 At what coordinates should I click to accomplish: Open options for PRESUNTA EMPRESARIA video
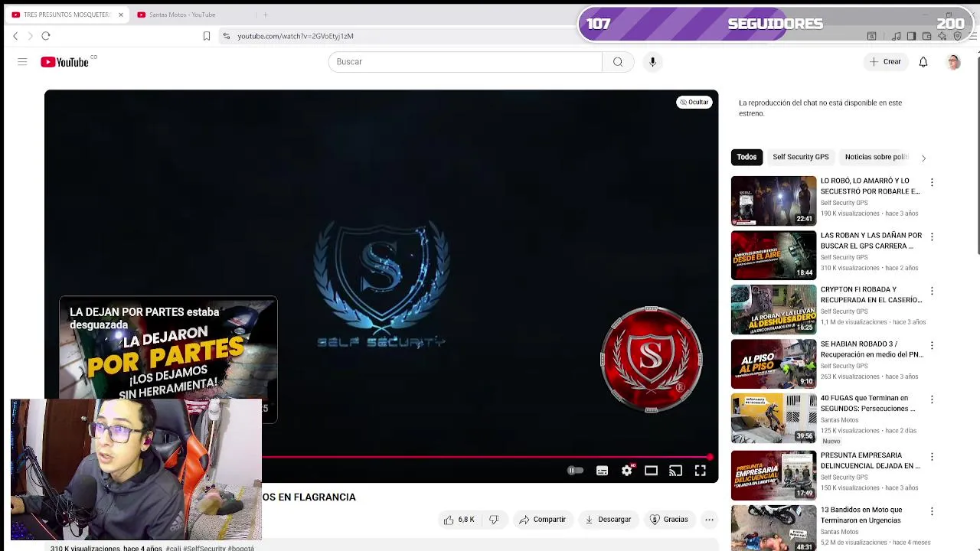coord(932,457)
